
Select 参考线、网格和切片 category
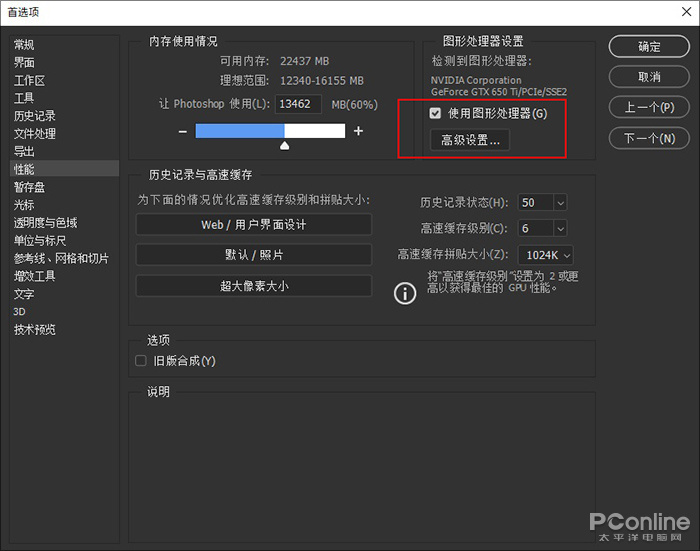tap(61, 259)
